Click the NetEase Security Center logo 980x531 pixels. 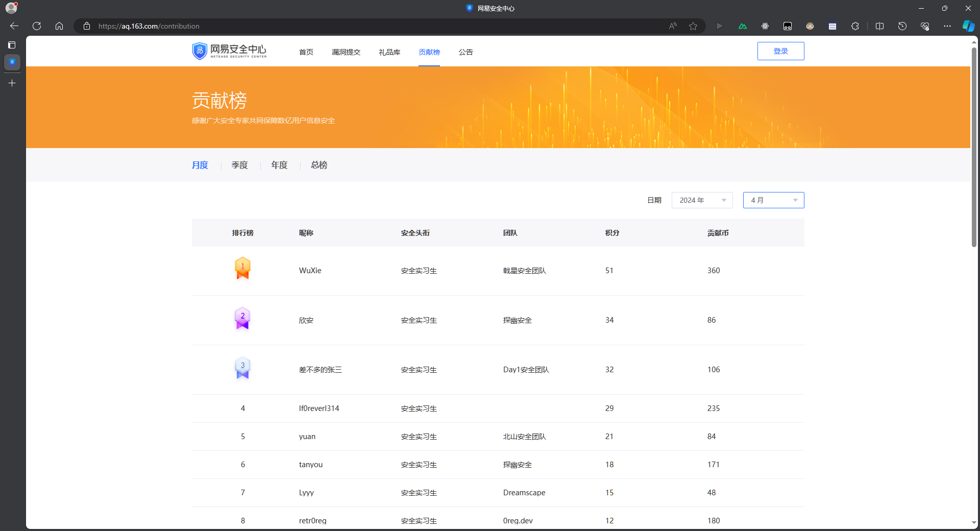point(229,51)
